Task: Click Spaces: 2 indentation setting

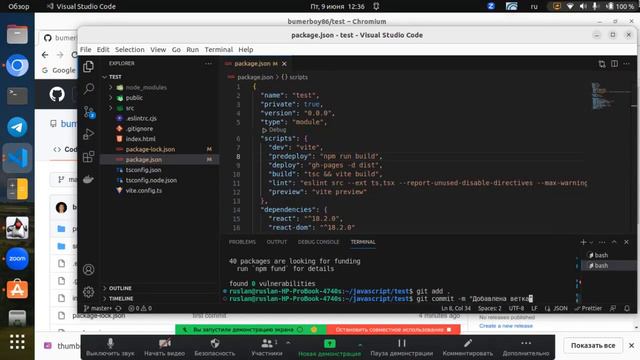Action: pos(490,308)
